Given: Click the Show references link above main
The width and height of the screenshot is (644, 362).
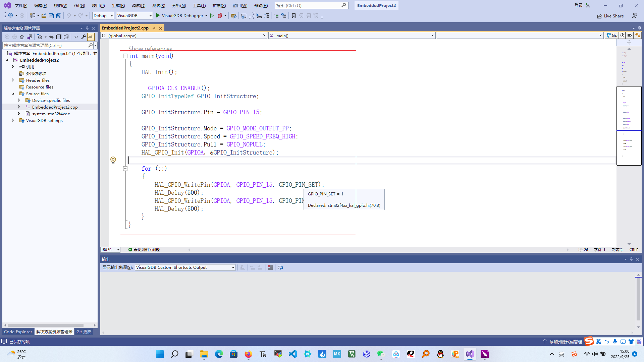Looking at the screenshot, I should pos(150,49).
